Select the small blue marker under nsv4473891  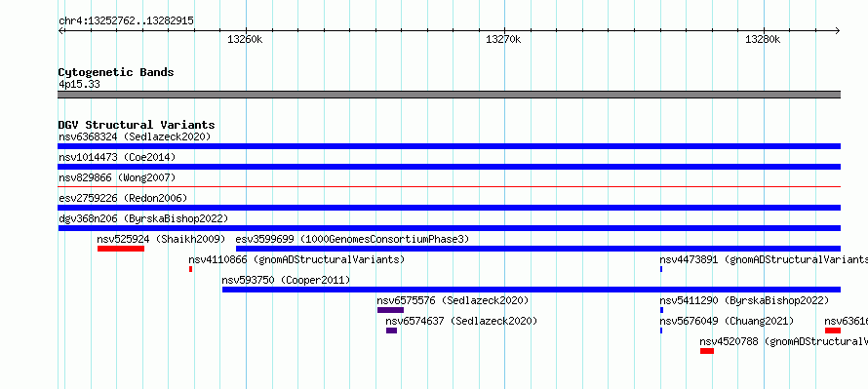point(661,269)
